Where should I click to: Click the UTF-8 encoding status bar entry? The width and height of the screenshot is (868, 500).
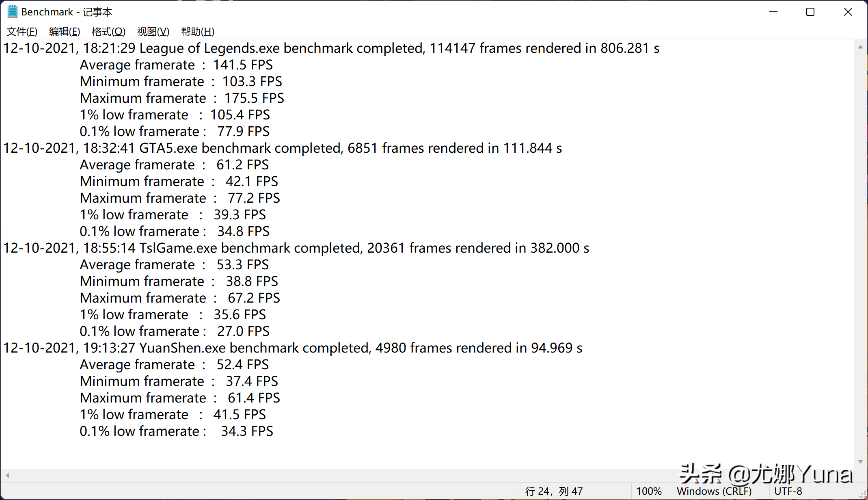pos(788,491)
